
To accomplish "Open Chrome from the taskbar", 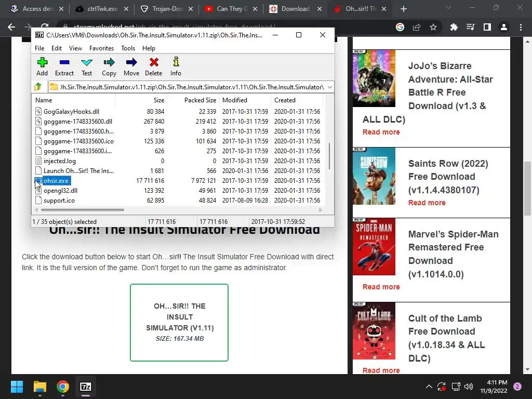I will point(63,387).
